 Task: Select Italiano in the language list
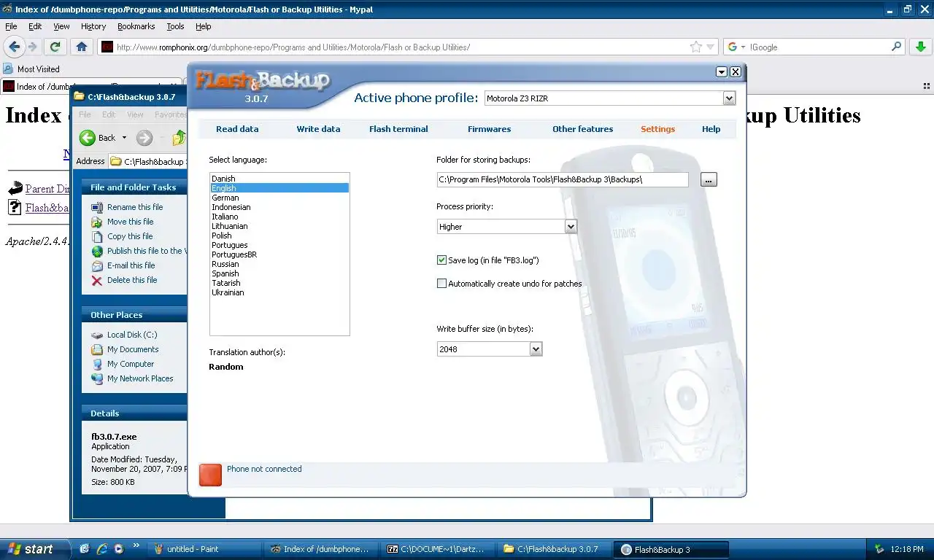coord(279,217)
